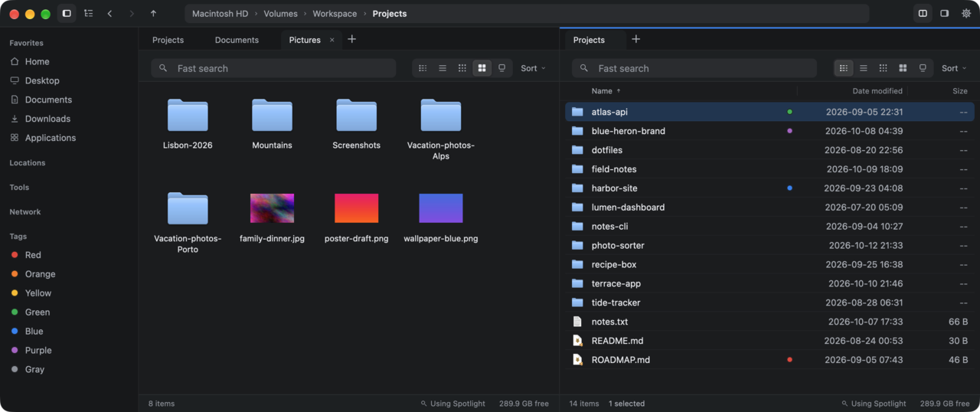The height and width of the screenshot is (412, 980).
Task: Close the Pictures tab
Action: click(332, 40)
